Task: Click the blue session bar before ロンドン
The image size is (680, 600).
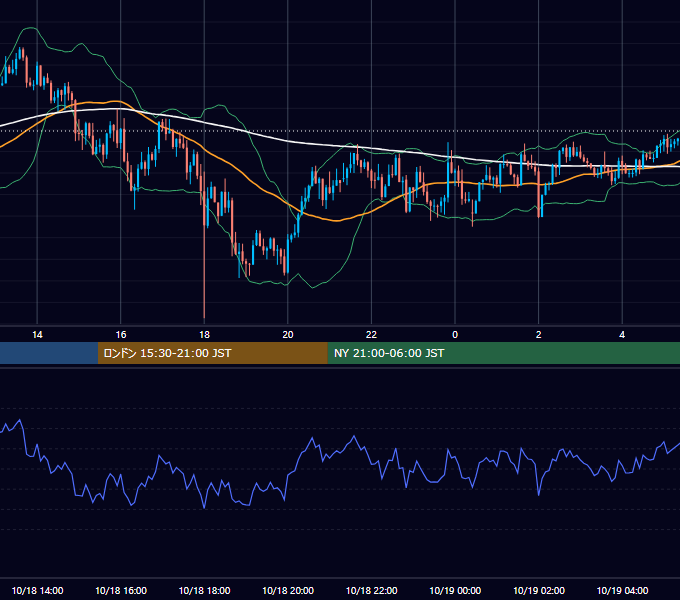Action: tap(49, 353)
